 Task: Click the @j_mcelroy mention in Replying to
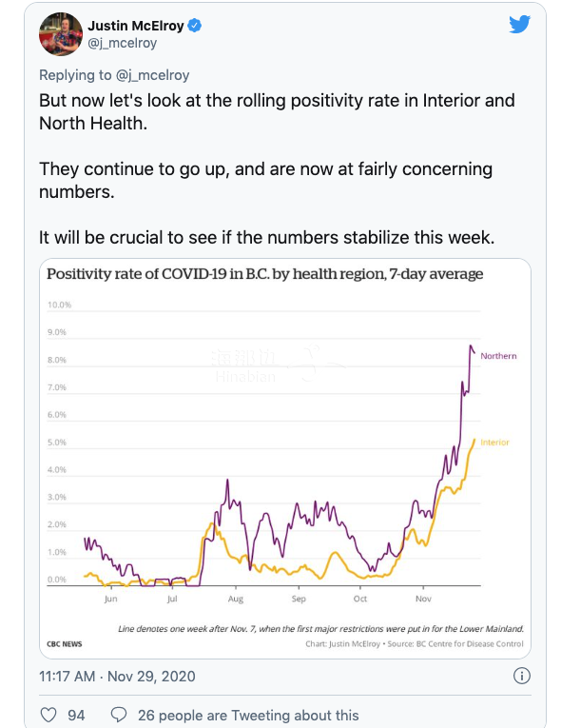pos(152,75)
